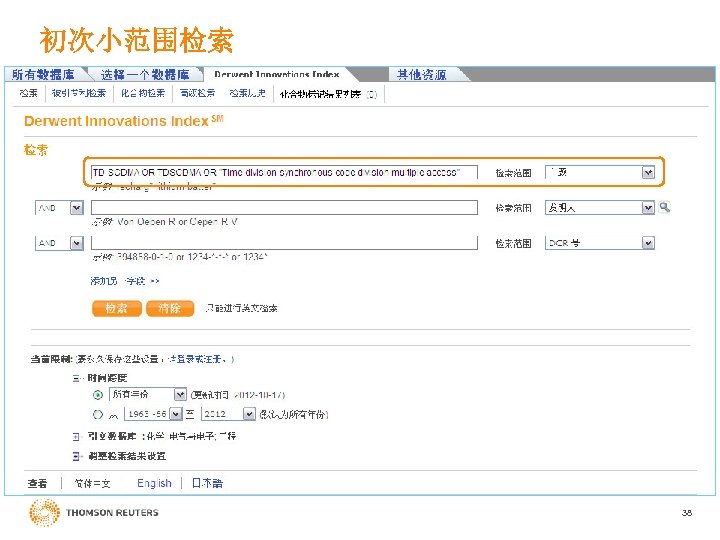
Task: Select the 检索 submenu item
Action: pyautogui.click(x=28, y=93)
